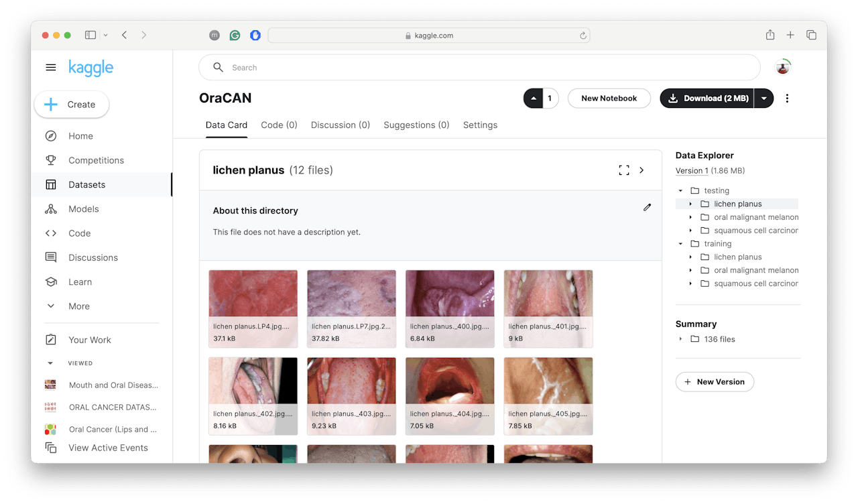
Task: Expand testing lichen planus folder arrow
Action: [691, 204]
